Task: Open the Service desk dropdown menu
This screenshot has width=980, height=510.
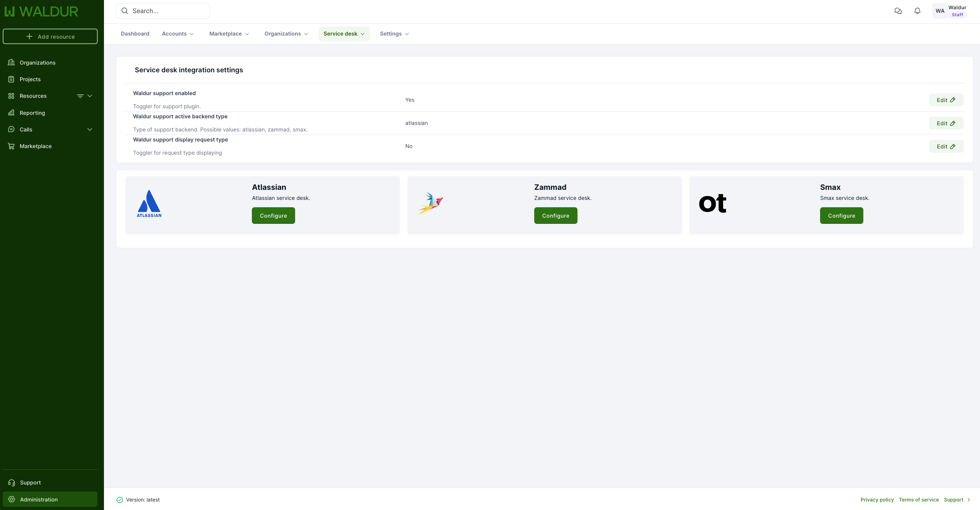Action: (344, 34)
